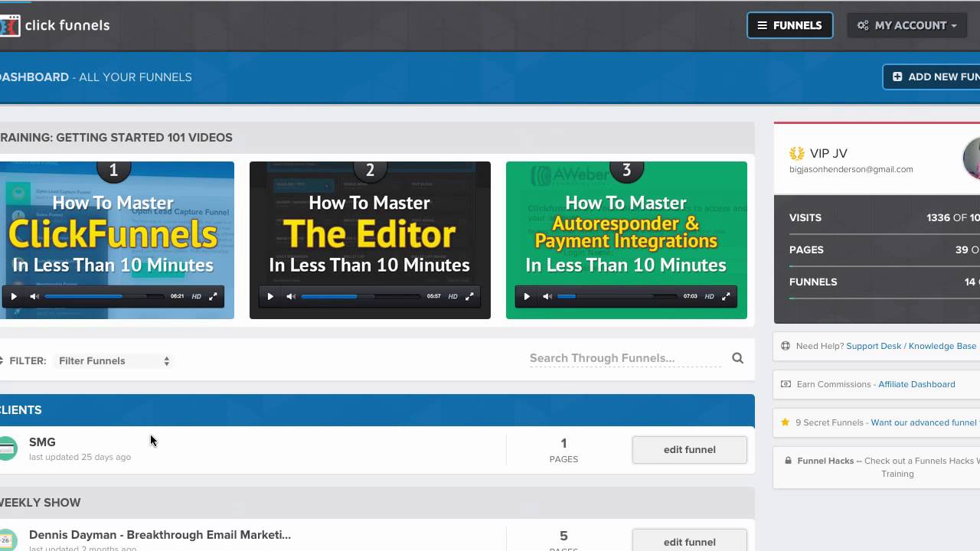Image resolution: width=980 pixels, height=551 pixels.
Task: Click the VIP JV laurel badge icon
Action: (797, 154)
